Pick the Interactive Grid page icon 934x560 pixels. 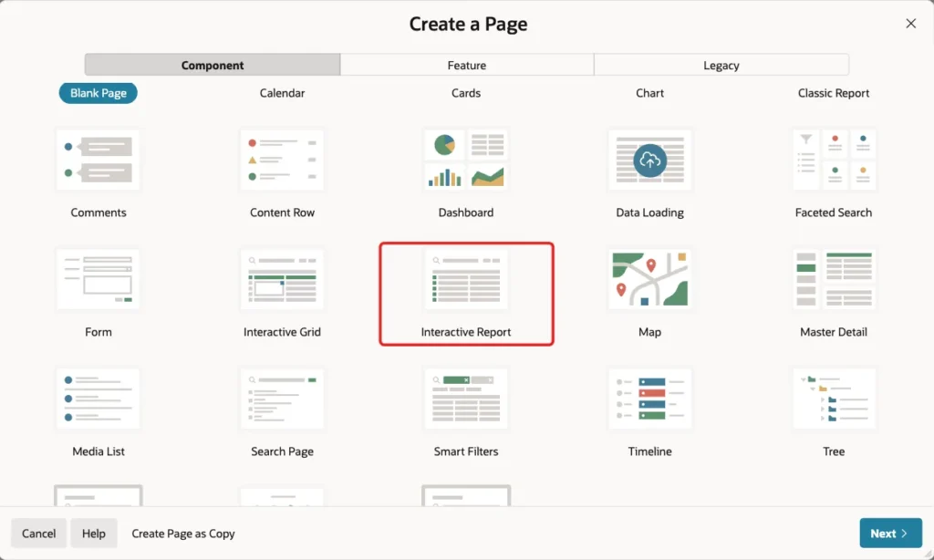283,279
